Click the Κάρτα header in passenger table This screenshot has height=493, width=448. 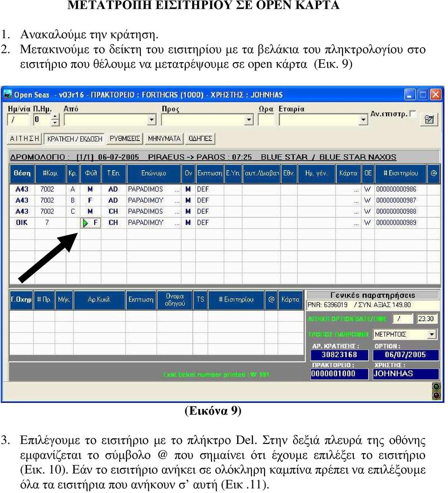tap(348, 174)
